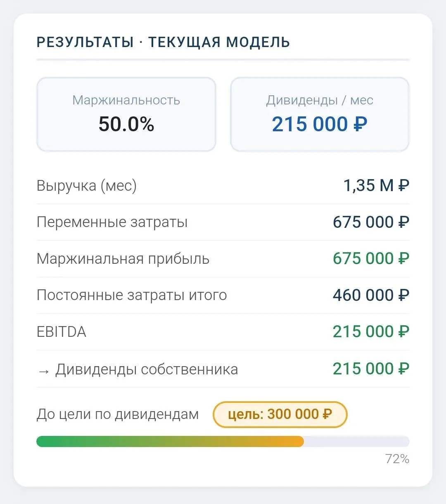Click the dividend goal progress bar
Viewport: 446px width, 504px height.
223,441
